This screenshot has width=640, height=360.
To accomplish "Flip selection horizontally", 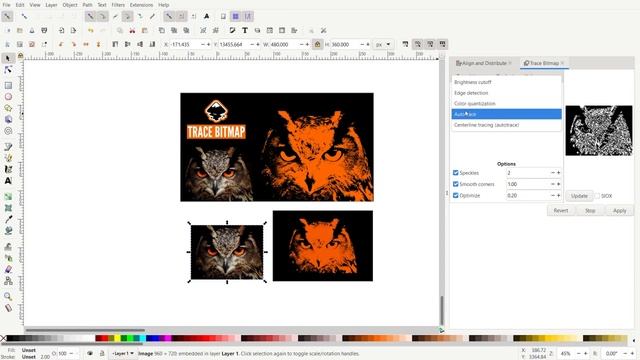I will [x=86, y=44].
